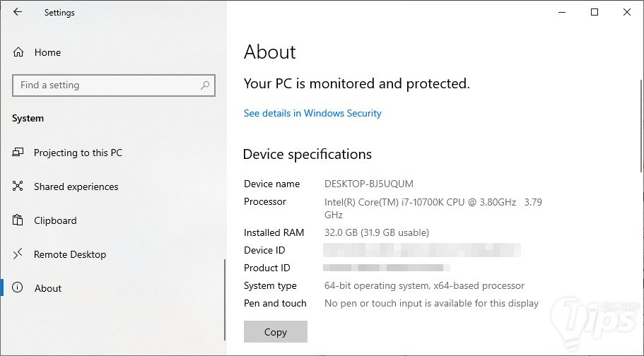Open See details in Windows Security
This screenshot has height=356, width=644.
[x=312, y=113]
